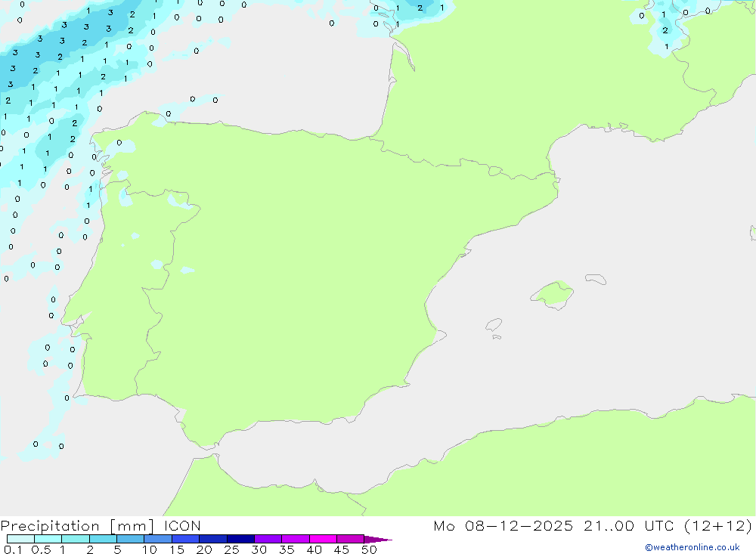Image resolution: width=756 pixels, height=554 pixels.
Task: Select the 5–10 mm legend color box
Action: [x=131, y=539]
